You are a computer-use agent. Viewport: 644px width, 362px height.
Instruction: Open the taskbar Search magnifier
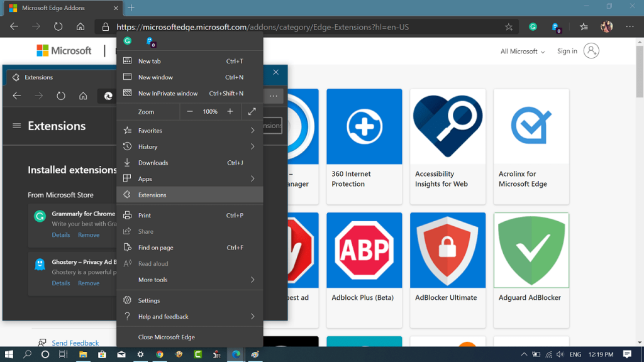pyautogui.click(x=27, y=354)
